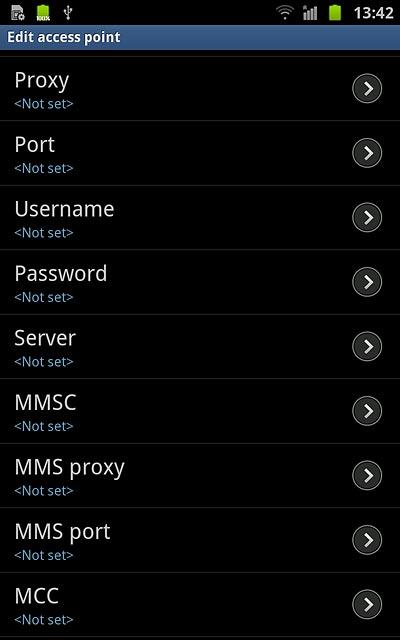Image resolution: width=400 pixels, height=640 pixels.
Task: Expand MMS proxy via its chevron
Action: click(367, 475)
